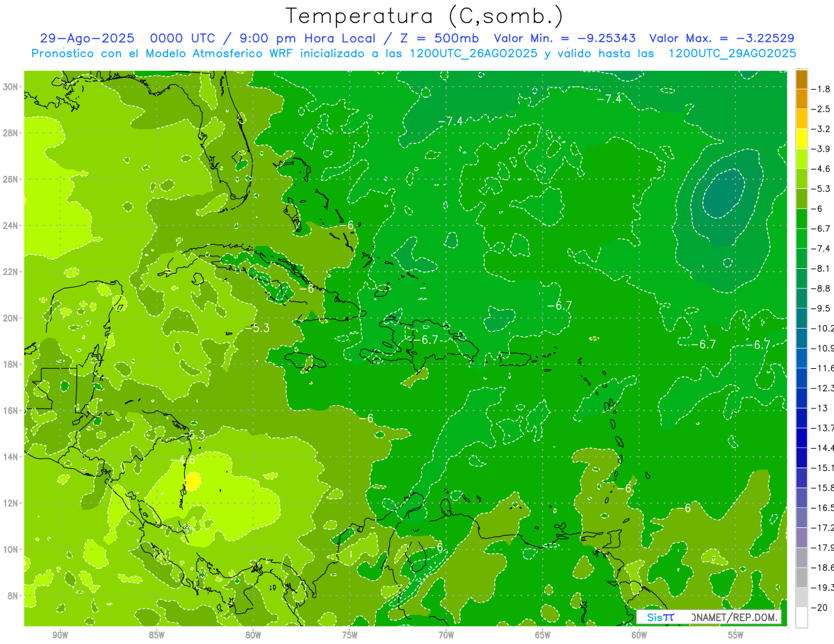Click the '8N' latitude axis label

coord(14,596)
